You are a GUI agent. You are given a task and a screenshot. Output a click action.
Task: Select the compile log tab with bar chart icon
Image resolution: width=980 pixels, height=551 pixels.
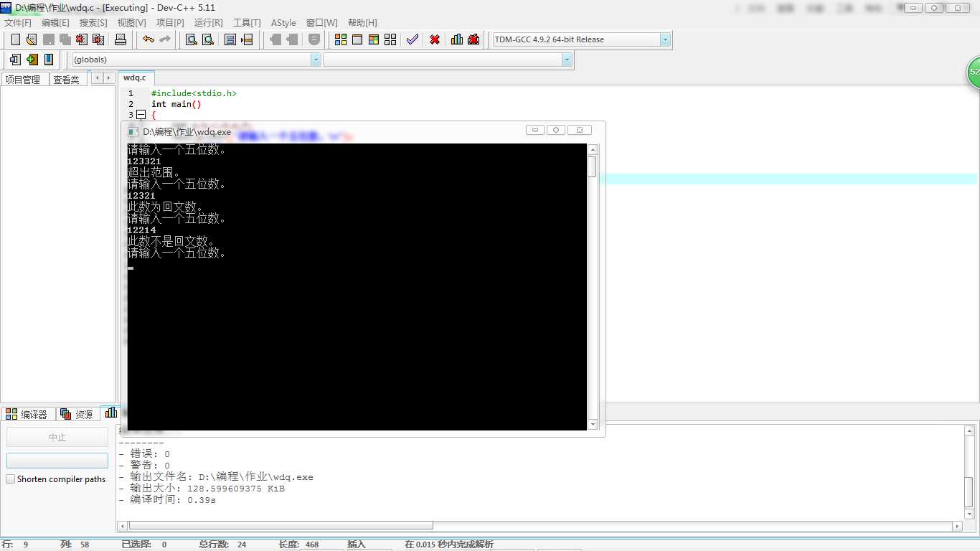pyautogui.click(x=110, y=413)
